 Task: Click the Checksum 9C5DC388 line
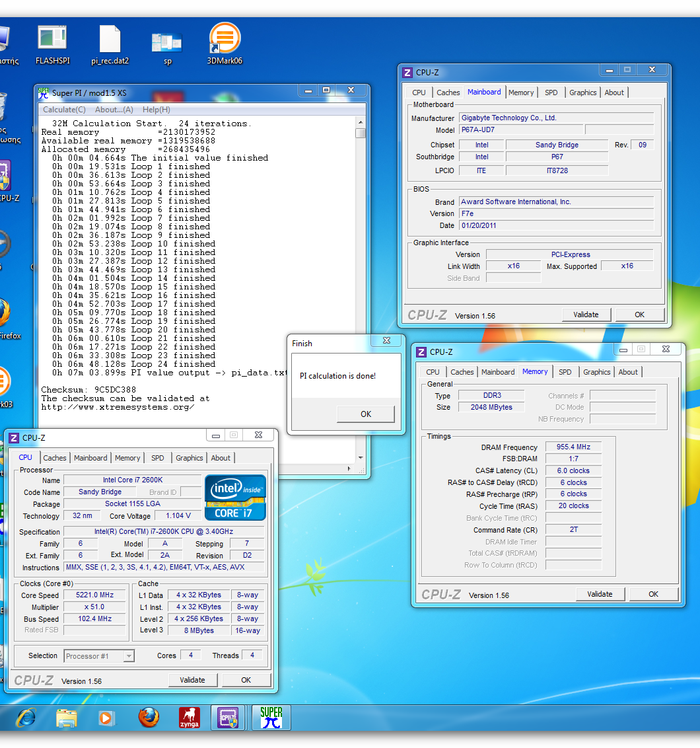(88, 390)
